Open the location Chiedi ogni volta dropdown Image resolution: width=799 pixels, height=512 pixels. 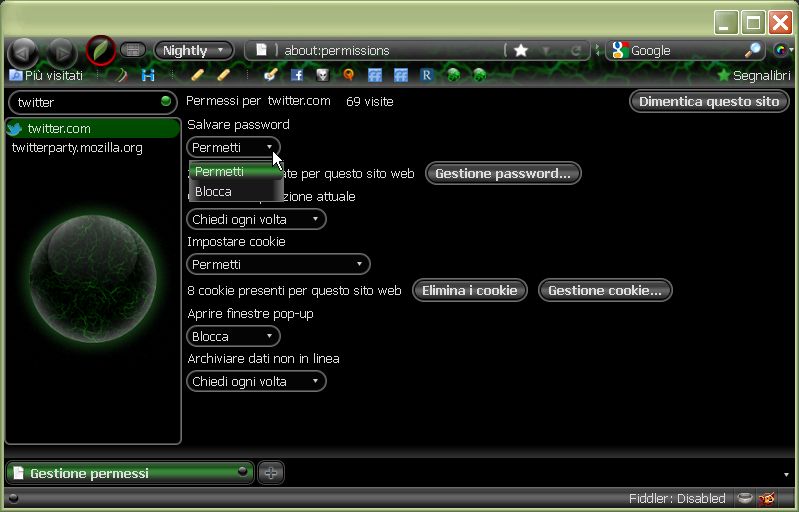[x=256, y=220]
